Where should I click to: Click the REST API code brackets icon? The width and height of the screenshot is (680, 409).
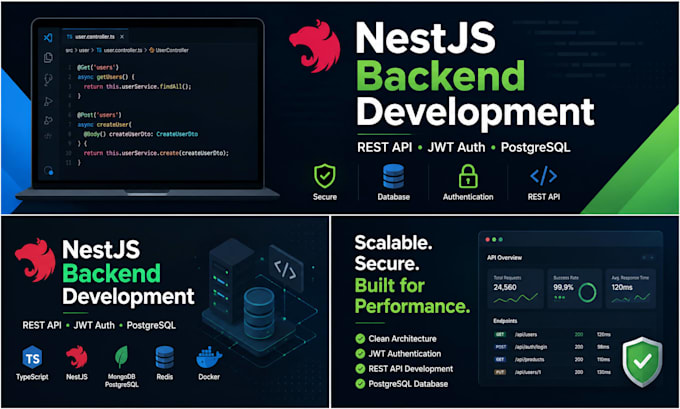pyautogui.click(x=543, y=176)
